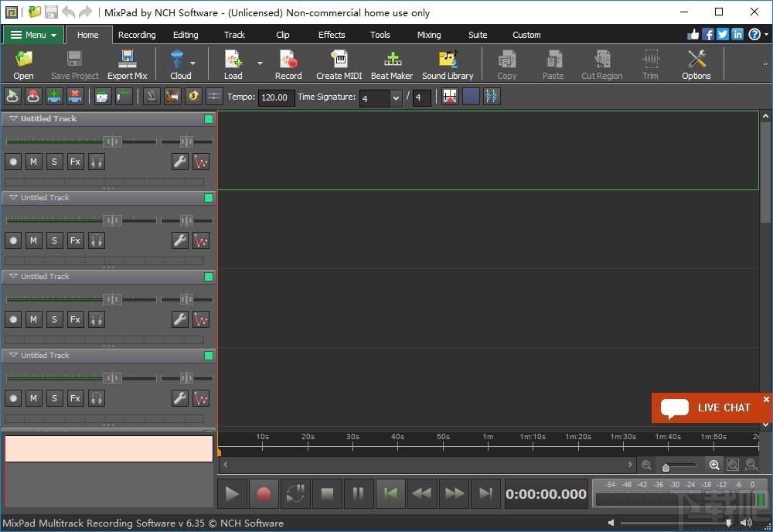Open the LIVE CHAT button
This screenshot has height=532, width=773.
coord(710,408)
